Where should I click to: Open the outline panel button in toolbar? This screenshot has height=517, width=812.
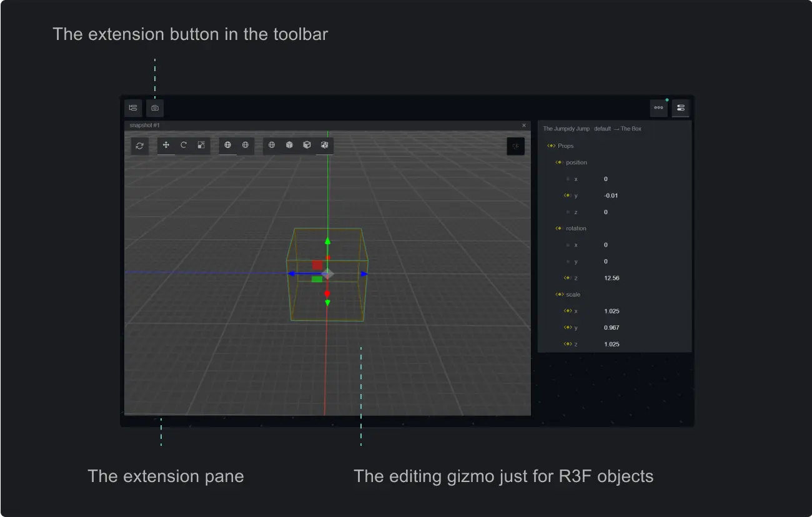[133, 108]
